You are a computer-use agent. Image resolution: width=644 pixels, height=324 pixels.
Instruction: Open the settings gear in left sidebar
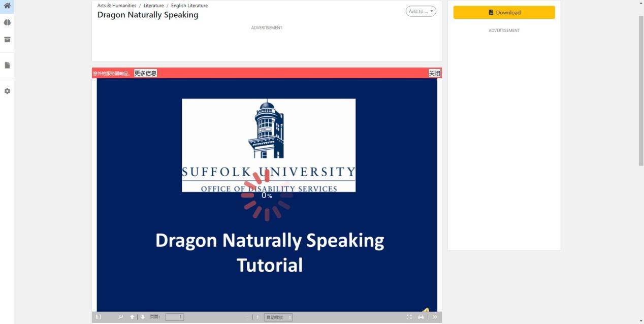[7, 91]
